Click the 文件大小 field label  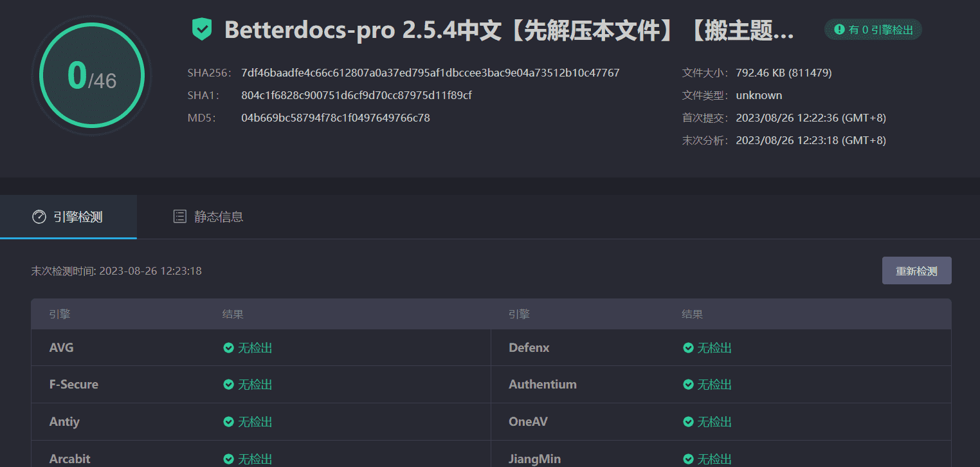point(706,73)
